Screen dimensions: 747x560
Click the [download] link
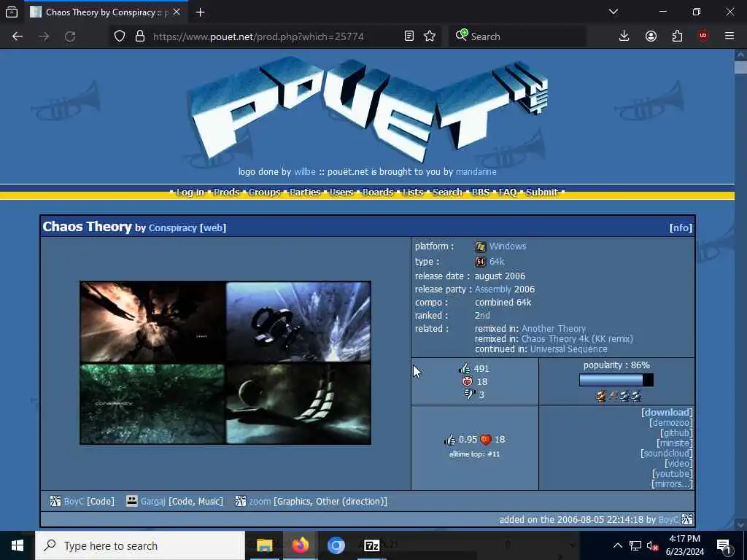(667, 413)
